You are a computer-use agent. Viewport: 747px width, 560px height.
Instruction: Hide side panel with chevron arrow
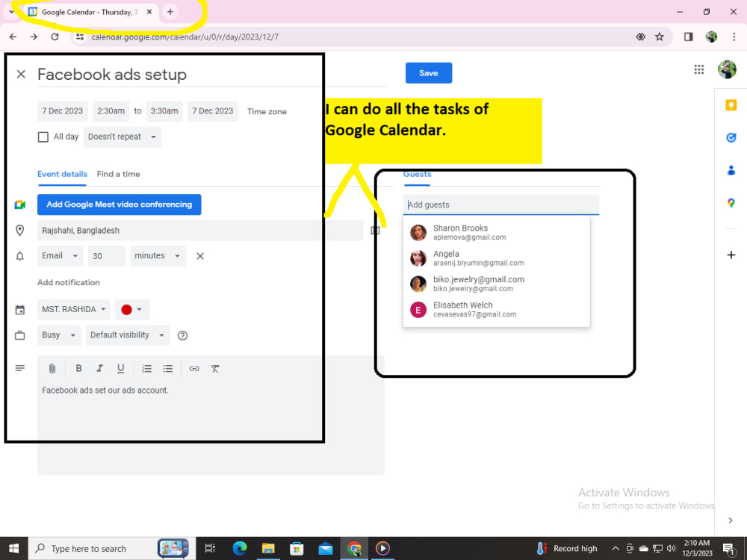[x=731, y=520]
